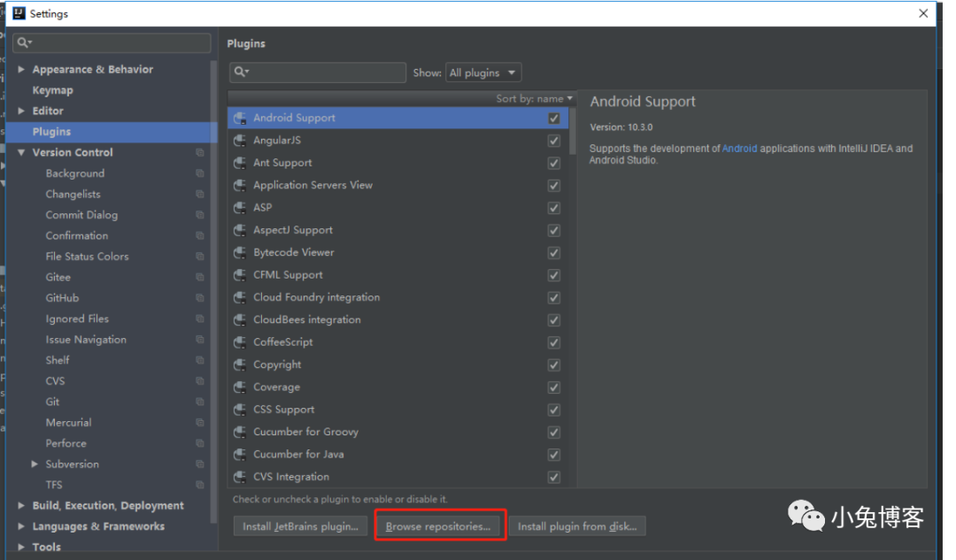The image size is (956, 560).
Task: Click the CVS Integration plugin icon
Action: [240, 477]
